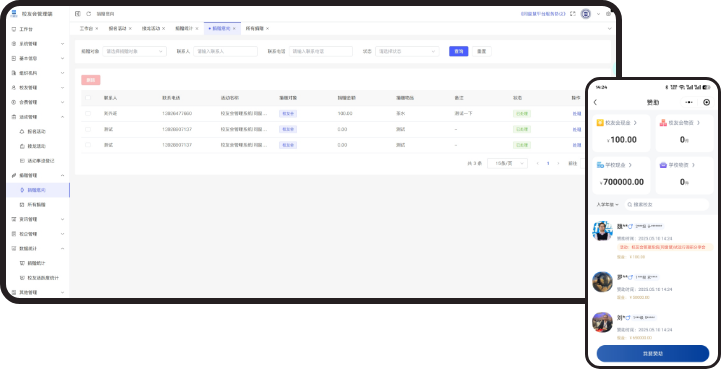
Task: Toggle fullscreen icon in top-right header
Action: pyautogui.click(x=572, y=14)
